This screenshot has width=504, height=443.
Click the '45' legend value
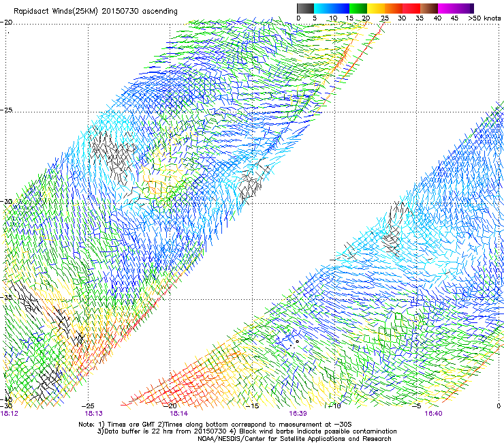pos(454,18)
